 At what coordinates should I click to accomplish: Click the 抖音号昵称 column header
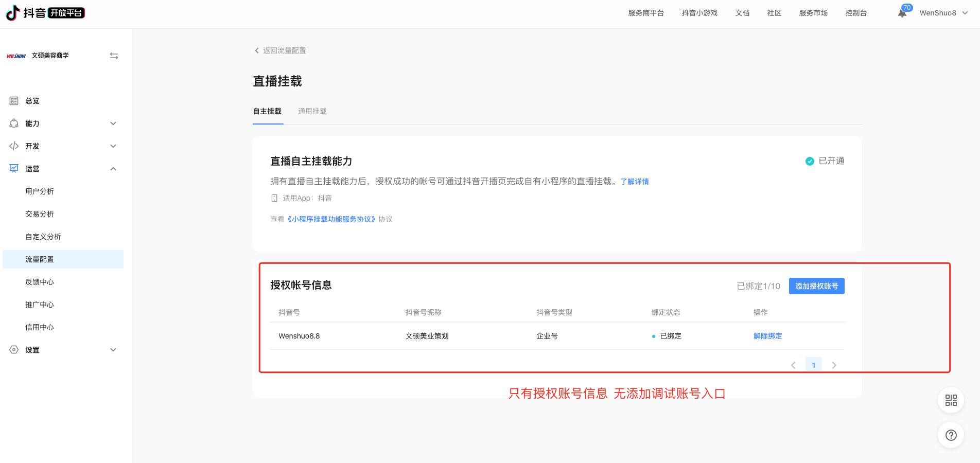(x=423, y=312)
